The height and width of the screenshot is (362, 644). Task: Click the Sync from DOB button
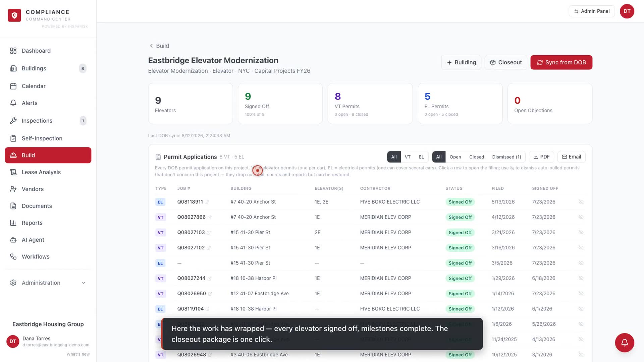pyautogui.click(x=561, y=62)
